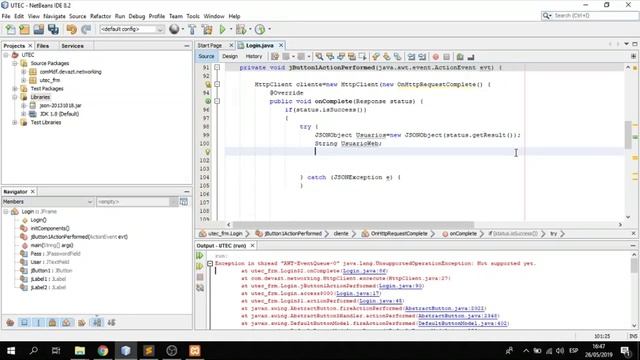Screen dimensions: 640x360
Task: Click the Profile Project clock icon
Action: [260, 29]
